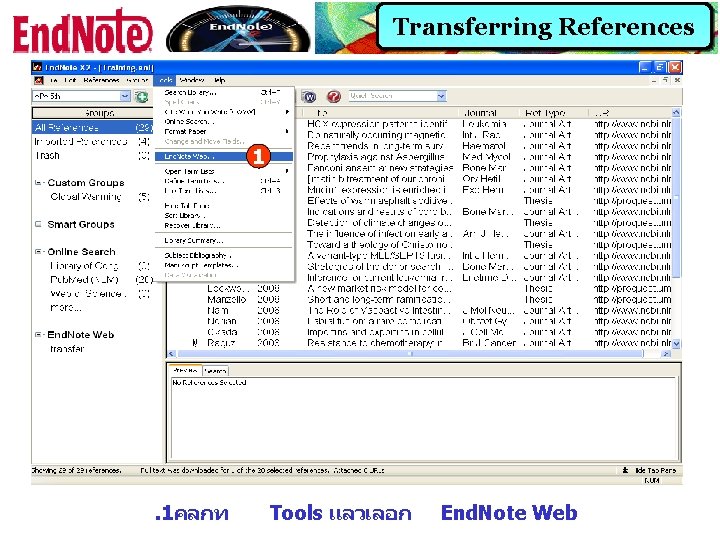The width and height of the screenshot is (720, 540).
Task: Click the document icon left of File menu
Action: (x=39, y=80)
